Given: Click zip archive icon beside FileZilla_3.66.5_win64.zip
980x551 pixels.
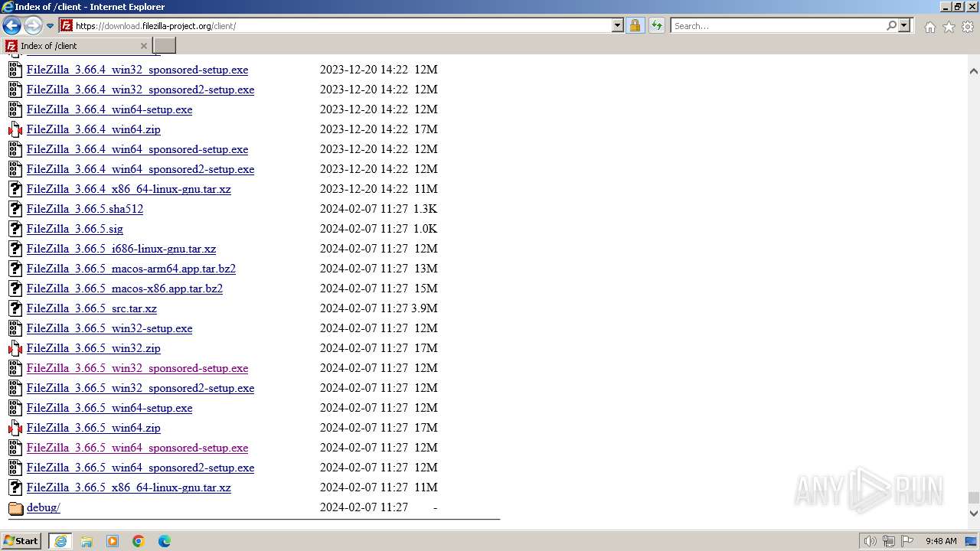Looking at the screenshot, I should [x=15, y=428].
